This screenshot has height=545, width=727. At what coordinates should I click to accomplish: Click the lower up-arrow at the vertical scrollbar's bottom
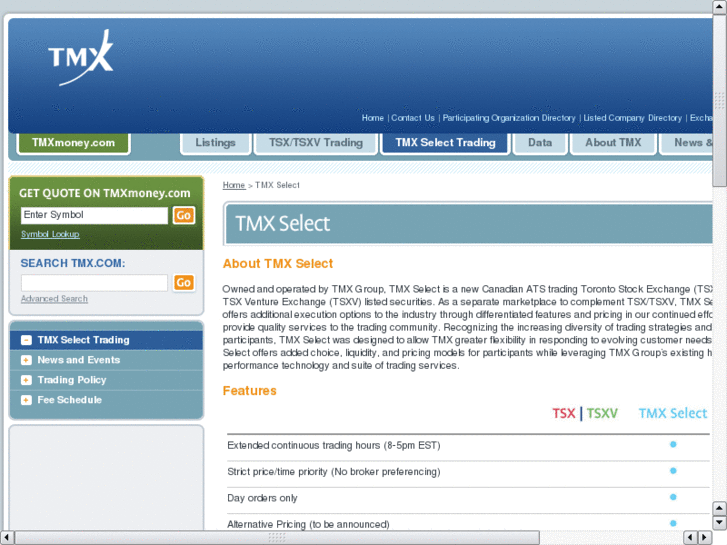pos(720,508)
